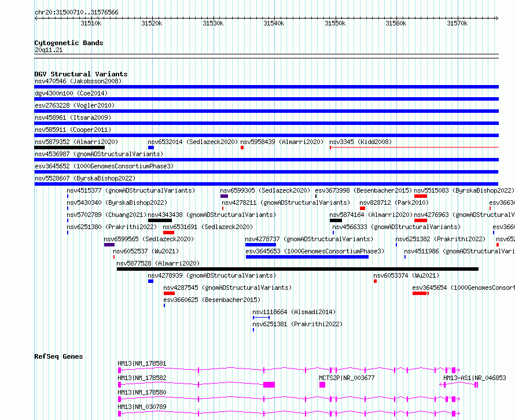Select the blue nsv4278939 variant glyph
The image size is (515, 420).
(x=151, y=281)
